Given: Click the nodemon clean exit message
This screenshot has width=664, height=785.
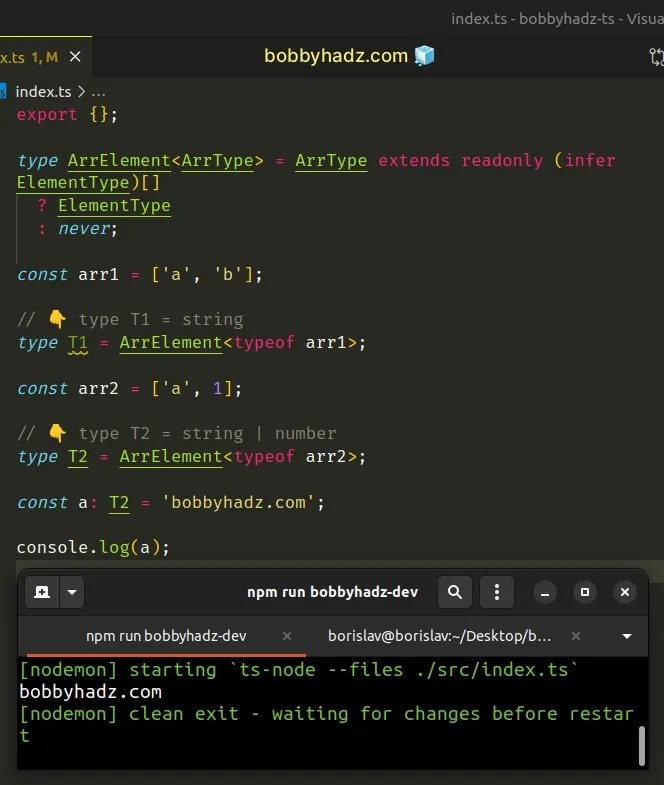Looking at the screenshot, I should [x=326, y=724].
